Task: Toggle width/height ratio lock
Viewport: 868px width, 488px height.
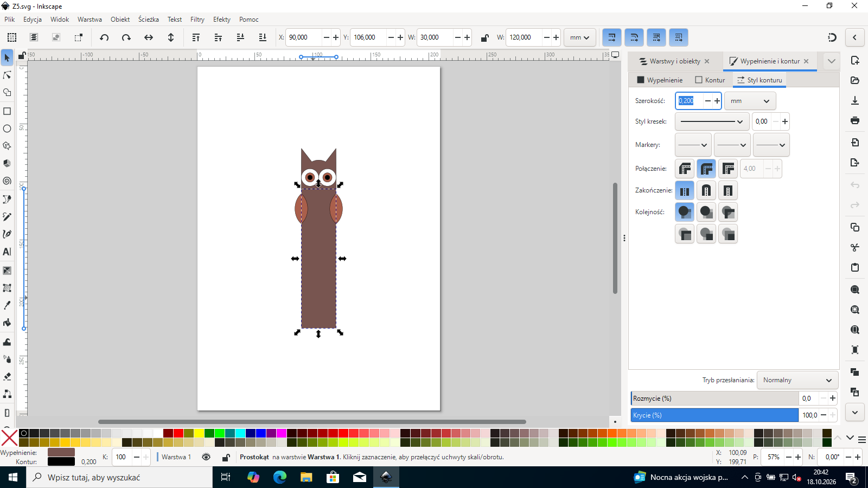Action: (x=484, y=37)
